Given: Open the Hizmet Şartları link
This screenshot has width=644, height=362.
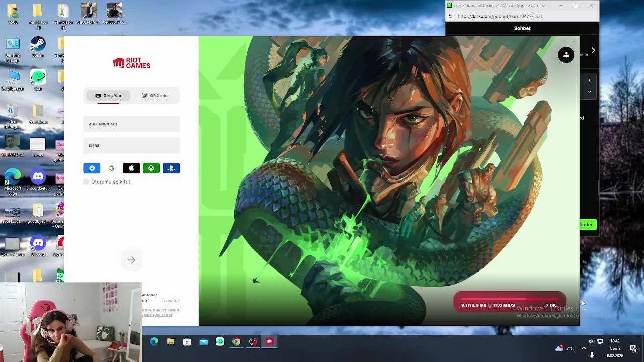Looking at the screenshot, I should click(157, 315).
